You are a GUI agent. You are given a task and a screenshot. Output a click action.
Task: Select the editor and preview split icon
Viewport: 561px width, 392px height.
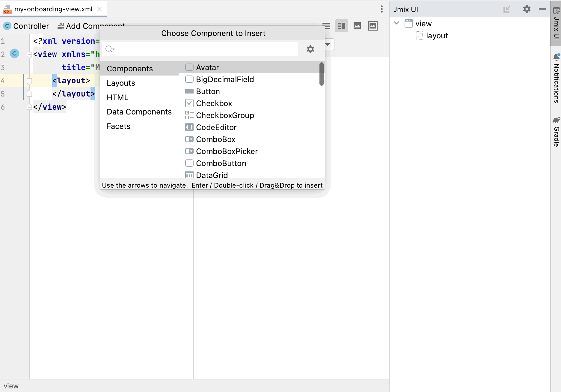pyautogui.click(x=341, y=26)
